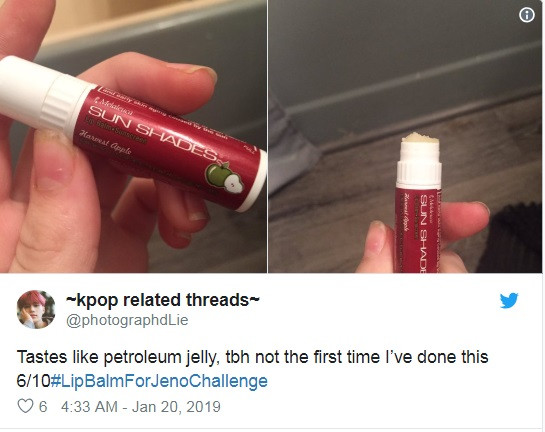This screenshot has height=432, width=545.
Task: Click the ~kpop related threads~ display name
Action: 163,300
